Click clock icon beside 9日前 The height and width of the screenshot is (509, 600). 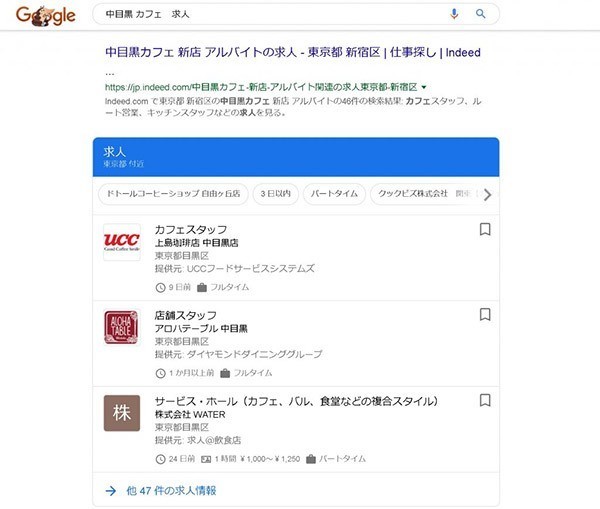pyautogui.click(x=160, y=287)
